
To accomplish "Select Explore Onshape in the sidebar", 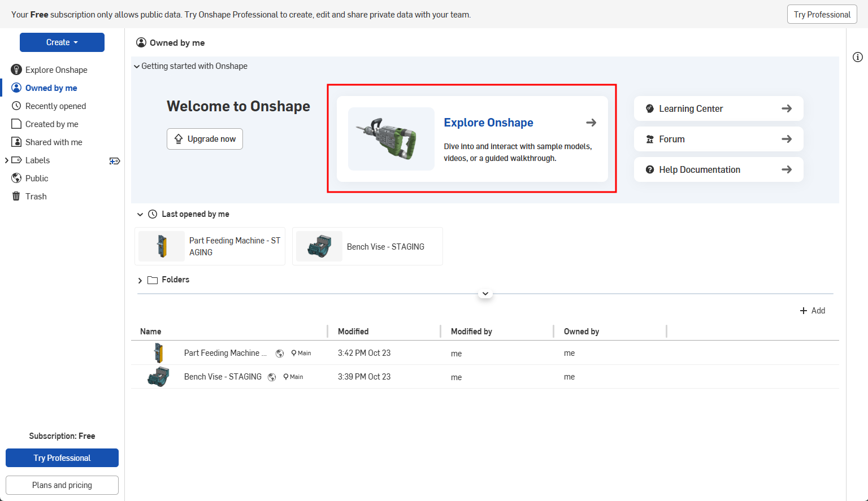I will click(x=57, y=69).
